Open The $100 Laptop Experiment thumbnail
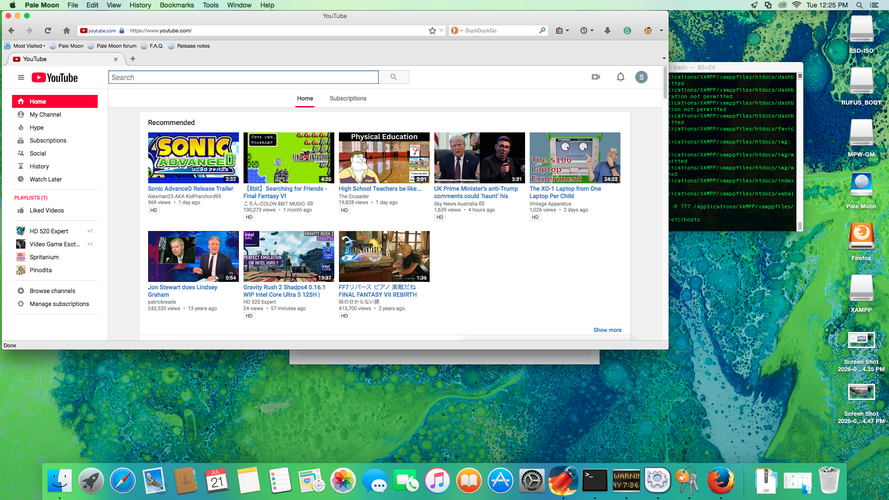This screenshot has width=889, height=500. coord(575,158)
